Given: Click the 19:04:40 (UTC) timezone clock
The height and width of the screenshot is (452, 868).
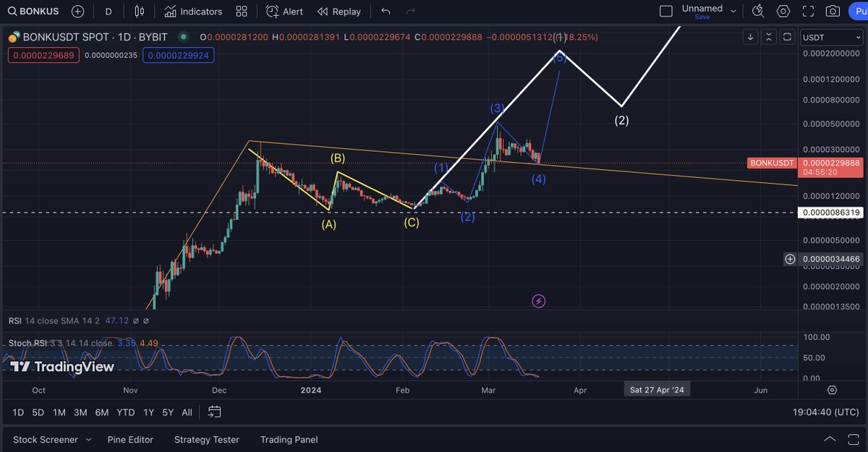Looking at the screenshot, I should [x=825, y=412].
